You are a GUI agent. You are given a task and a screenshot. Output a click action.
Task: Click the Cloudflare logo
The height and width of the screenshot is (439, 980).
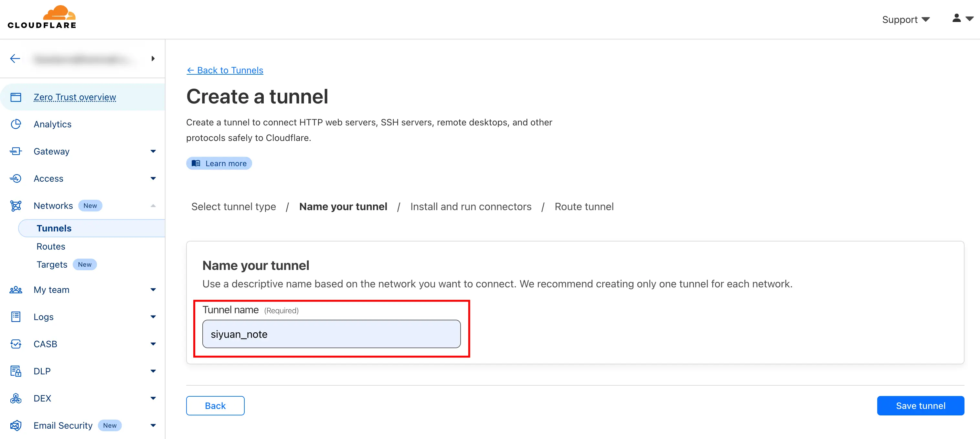[x=42, y=17]
